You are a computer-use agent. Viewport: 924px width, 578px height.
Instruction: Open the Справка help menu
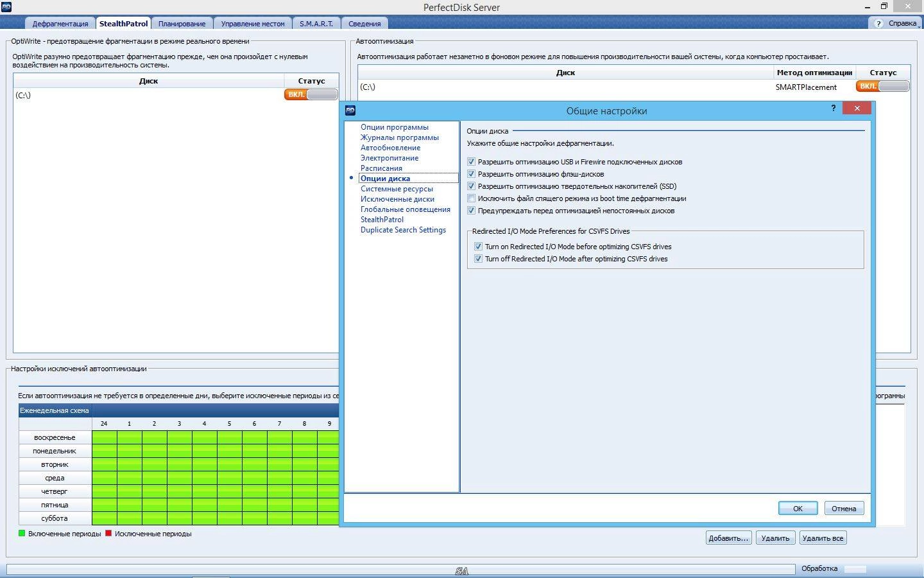click(896, 23)
